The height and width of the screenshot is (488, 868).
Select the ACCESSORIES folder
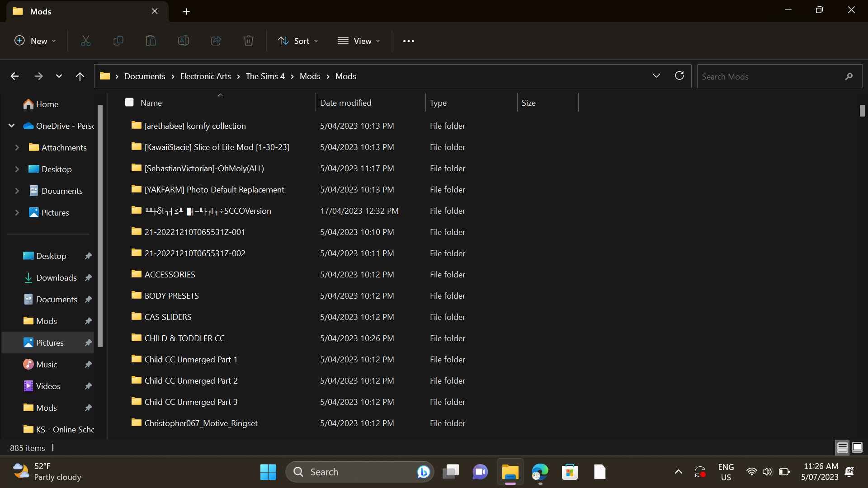tap(170, 274)
